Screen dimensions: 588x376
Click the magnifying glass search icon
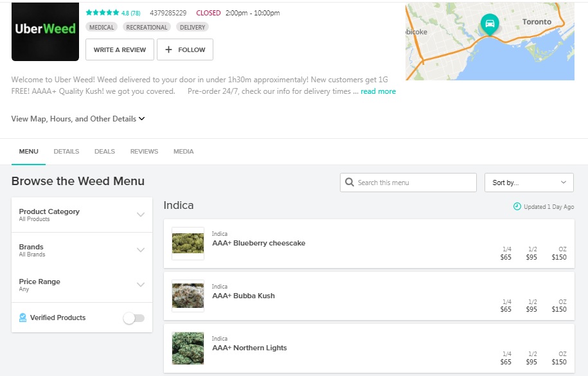[x=349, y=183]
